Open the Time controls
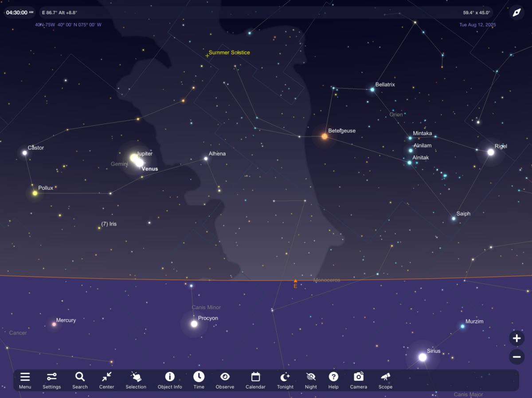532x398 pixels. [x=199, y=380]
